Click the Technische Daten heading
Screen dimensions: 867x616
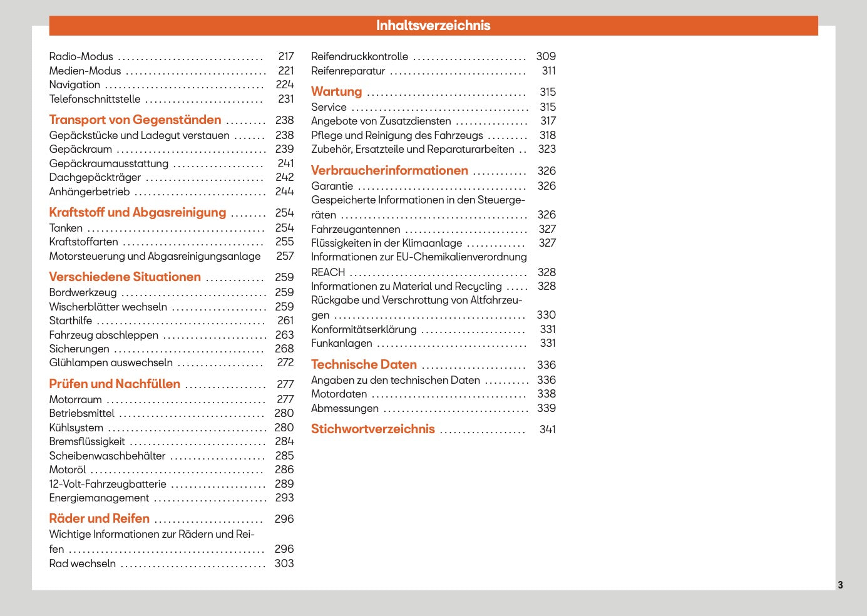tap(364, 365)
